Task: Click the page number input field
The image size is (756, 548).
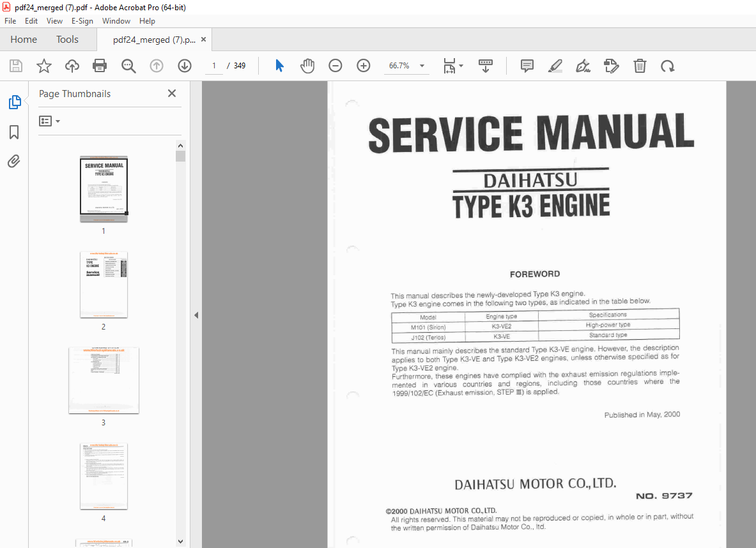Action: pos(214,66)
